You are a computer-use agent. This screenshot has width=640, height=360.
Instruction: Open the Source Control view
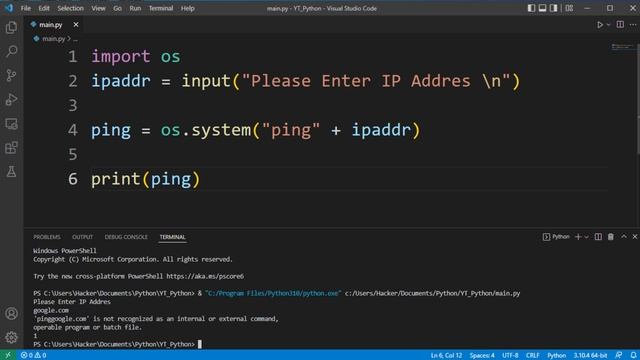click(11, 75)
